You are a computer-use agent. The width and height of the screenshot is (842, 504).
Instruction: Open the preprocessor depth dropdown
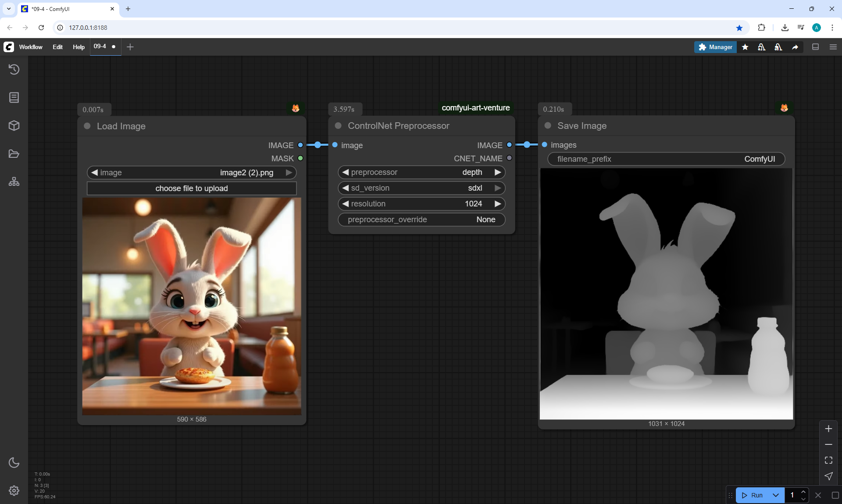(x=421, y=172)
